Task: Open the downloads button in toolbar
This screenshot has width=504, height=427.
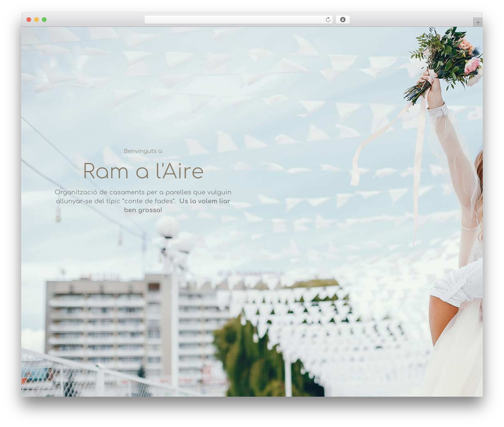Action: (343, 20)
